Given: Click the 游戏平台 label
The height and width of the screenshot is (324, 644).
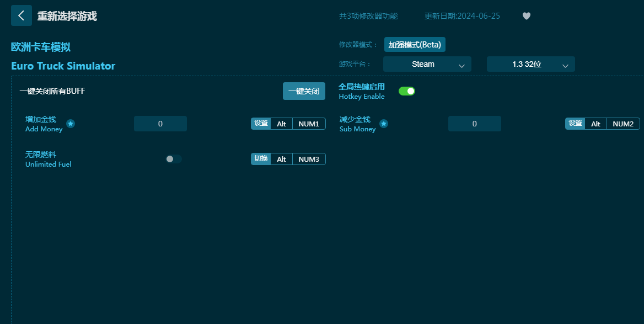Looking at the screenshot, I should coord(355,64).
